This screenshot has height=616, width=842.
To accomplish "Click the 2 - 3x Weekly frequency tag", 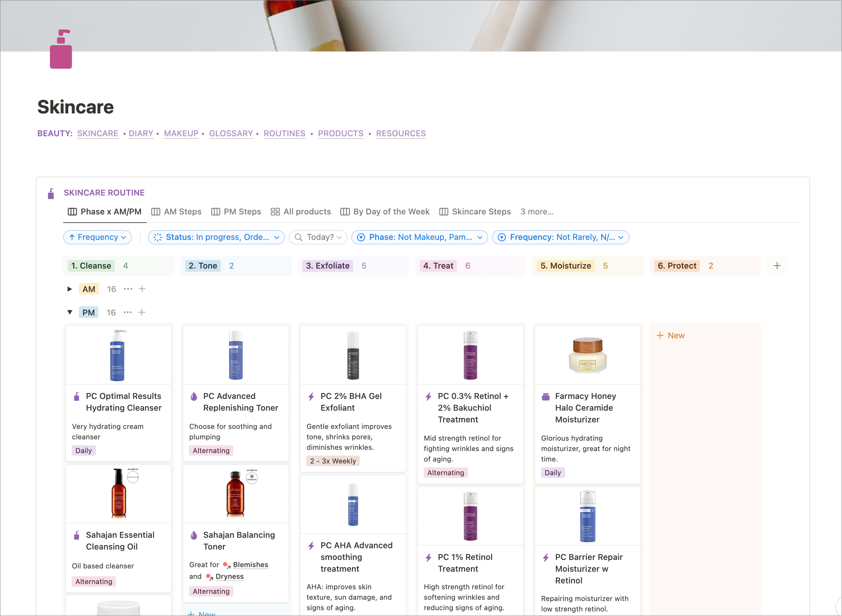I will click(x=333, y=461).
